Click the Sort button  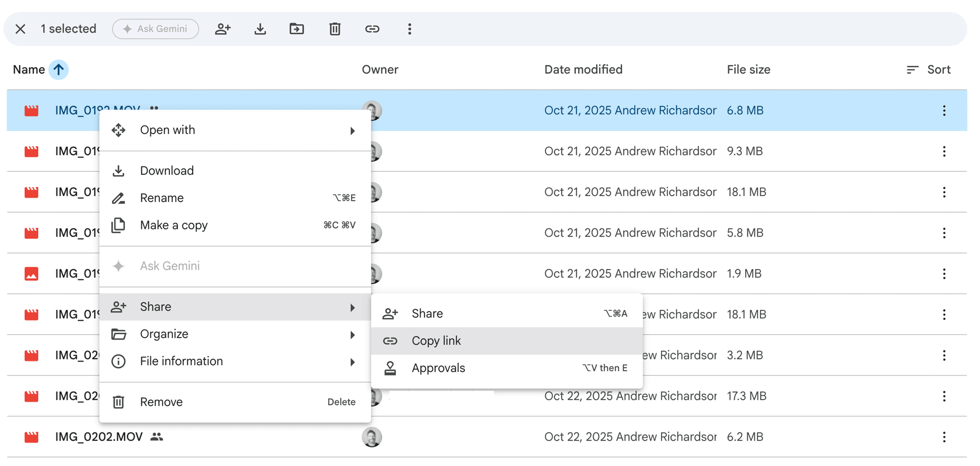point(929,70)
